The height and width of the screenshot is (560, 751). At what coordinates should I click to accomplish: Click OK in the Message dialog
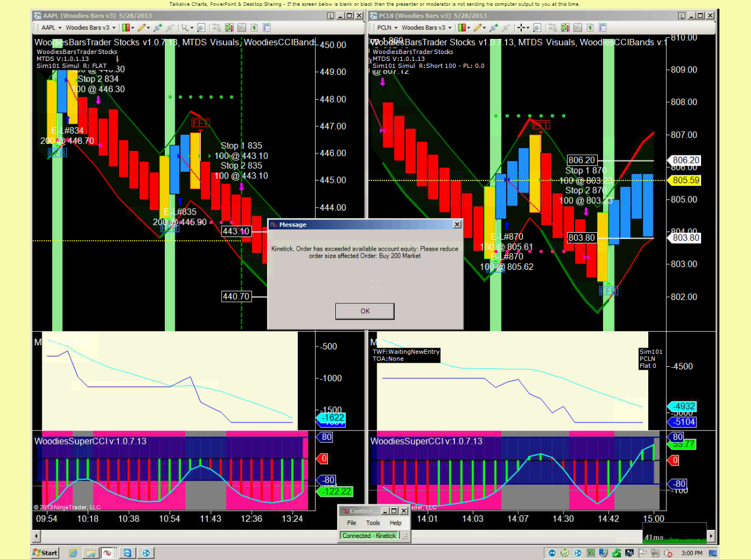click(365, 311)
